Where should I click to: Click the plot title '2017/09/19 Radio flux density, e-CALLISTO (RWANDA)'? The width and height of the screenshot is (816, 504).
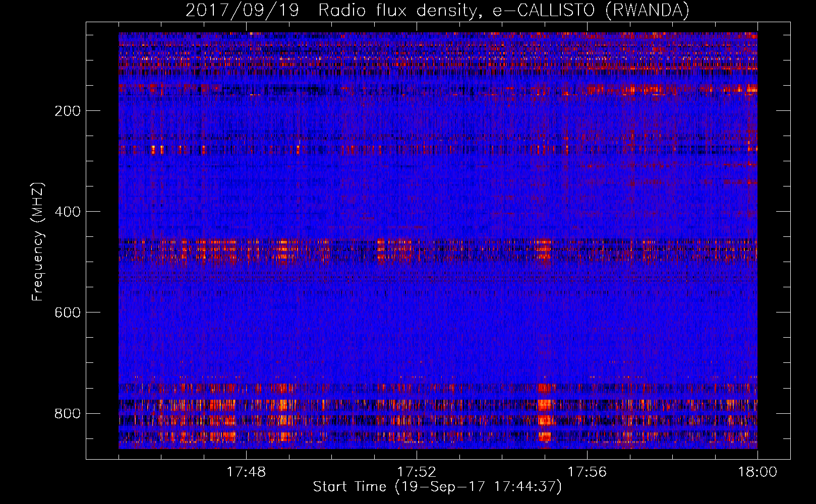coord(437,11)
